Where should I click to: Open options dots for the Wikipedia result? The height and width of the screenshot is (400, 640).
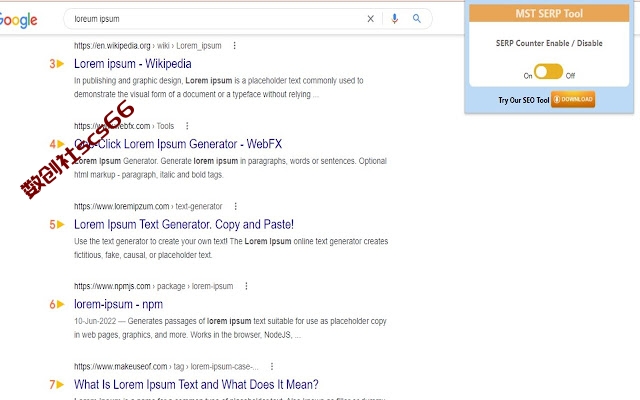(234, 46)
